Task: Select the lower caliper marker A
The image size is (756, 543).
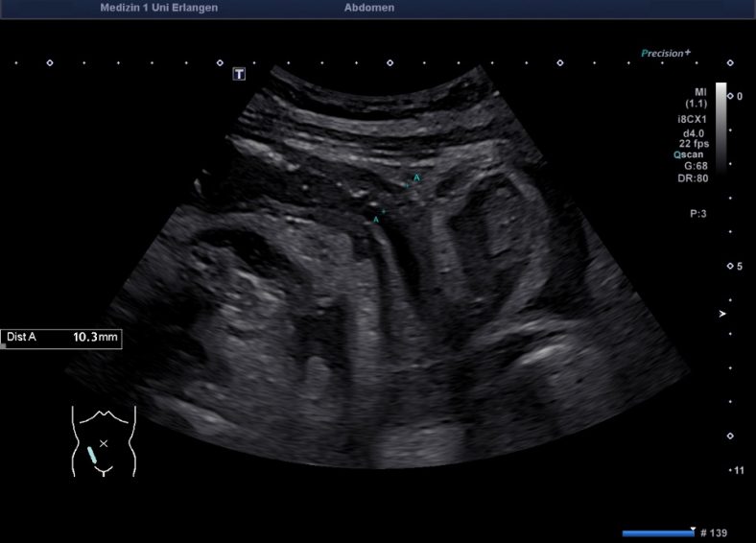Action: tap(376, 220)
